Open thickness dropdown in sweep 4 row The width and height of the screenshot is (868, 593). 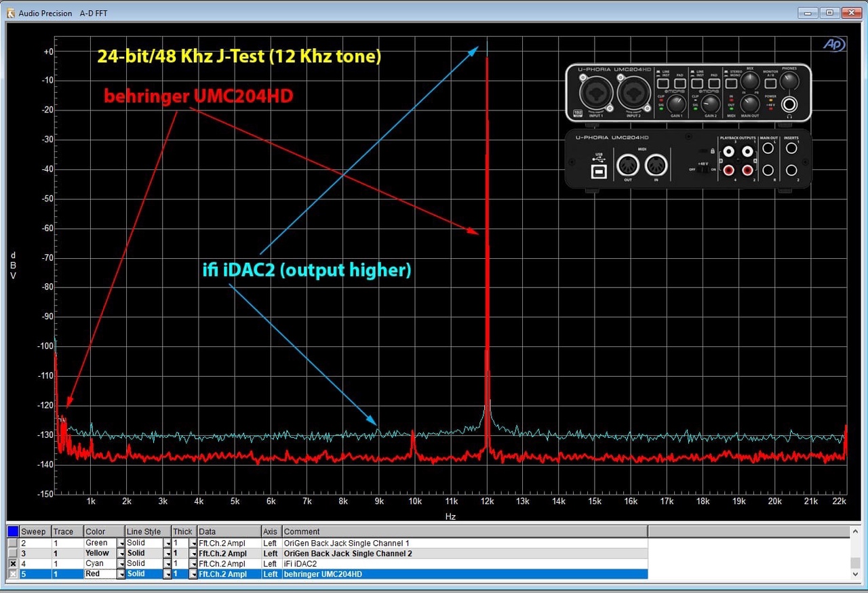193,564
